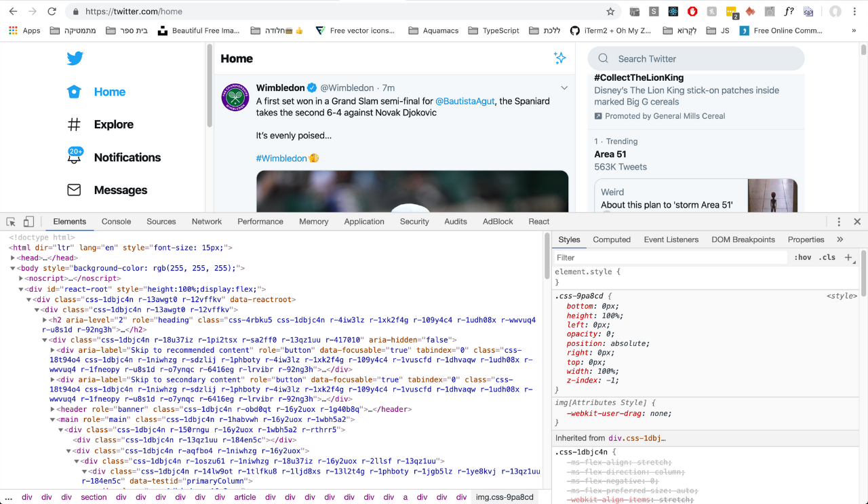The height and width of the screenshot is (504, 868).
Task: Toggle the .cls class editor
Action: pyautogui.click(x=827, y=258)
